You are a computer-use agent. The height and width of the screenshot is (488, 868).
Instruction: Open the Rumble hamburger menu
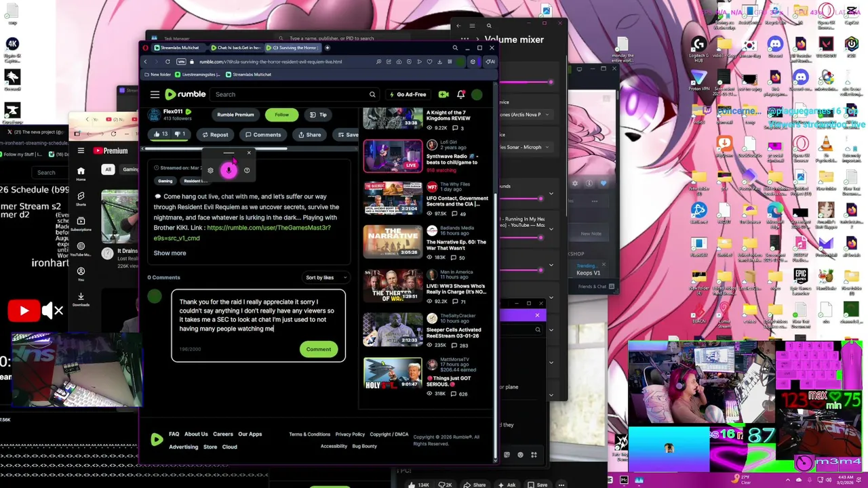coord(155,95)
